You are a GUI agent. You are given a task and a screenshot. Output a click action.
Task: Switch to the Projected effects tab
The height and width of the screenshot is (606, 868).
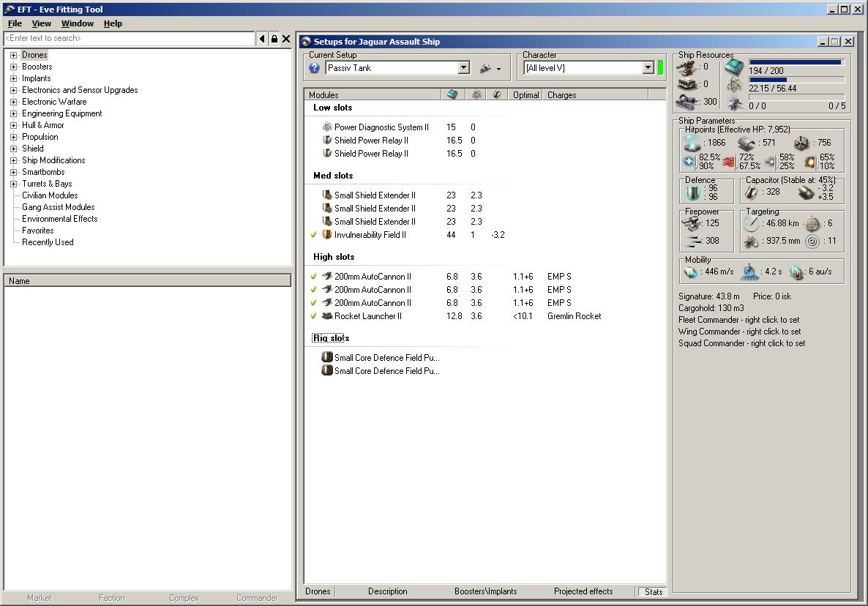tap(583, 591)
